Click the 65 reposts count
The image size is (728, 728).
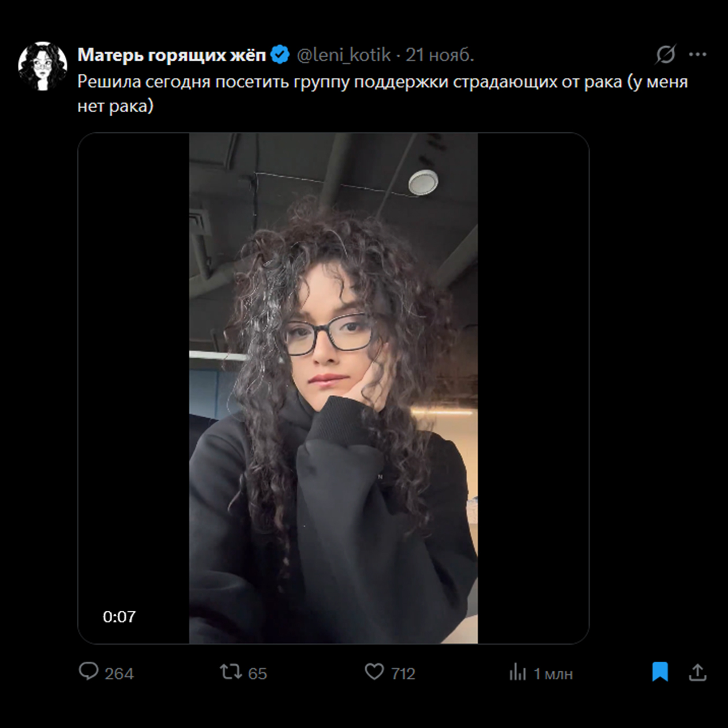pyautogui.click(x=257, y=673)
